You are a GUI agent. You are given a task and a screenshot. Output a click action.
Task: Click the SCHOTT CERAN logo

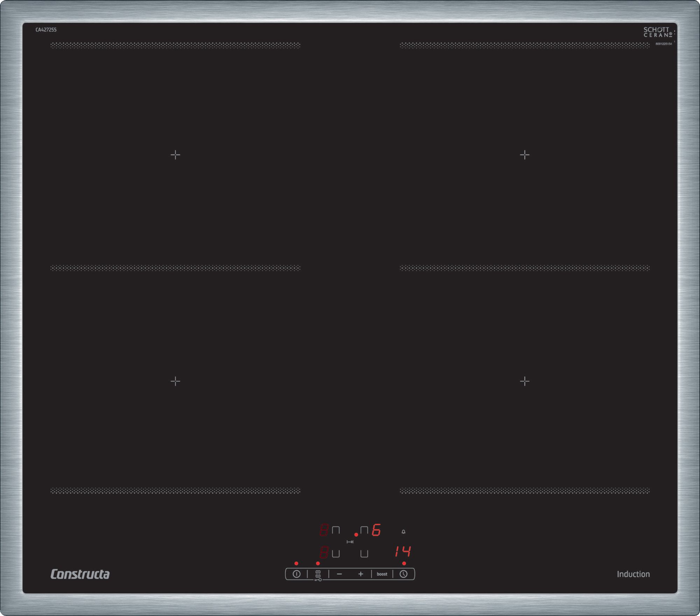point(658,32)
